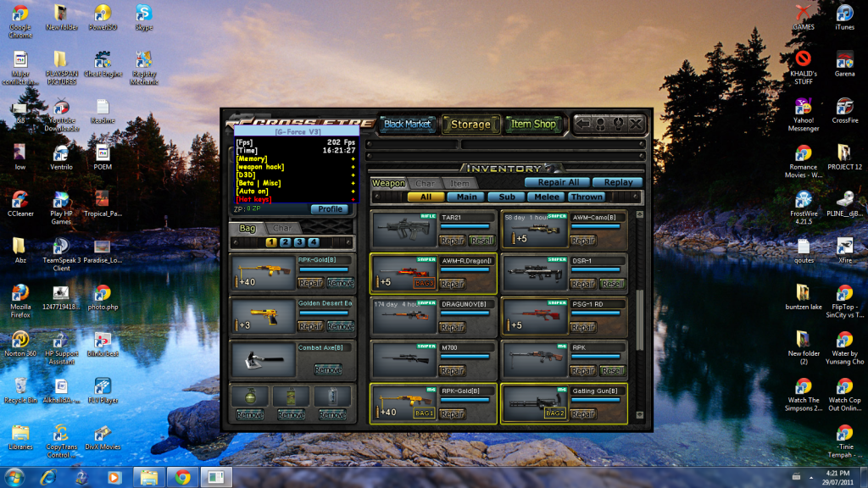Image resolution: width=868 pixels, height=488 pixels.
Task: Open CCleaner from the desktop
Action: pos(19,202)
